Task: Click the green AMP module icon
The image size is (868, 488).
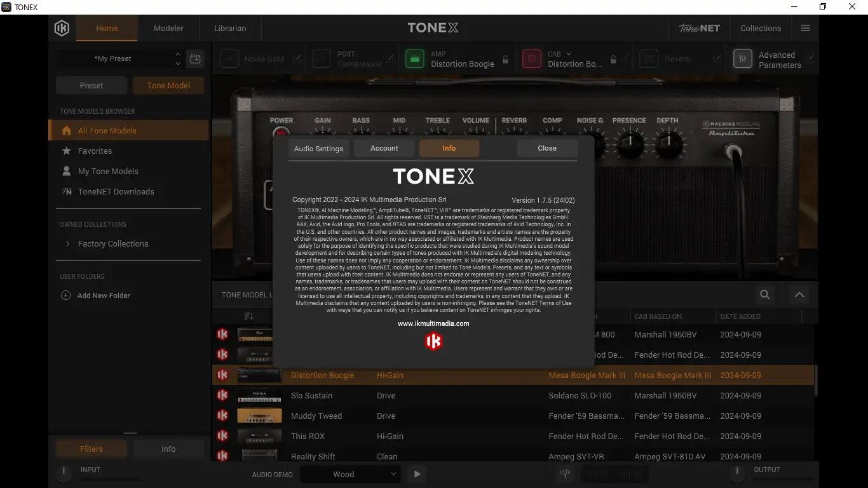Action: 415,59
